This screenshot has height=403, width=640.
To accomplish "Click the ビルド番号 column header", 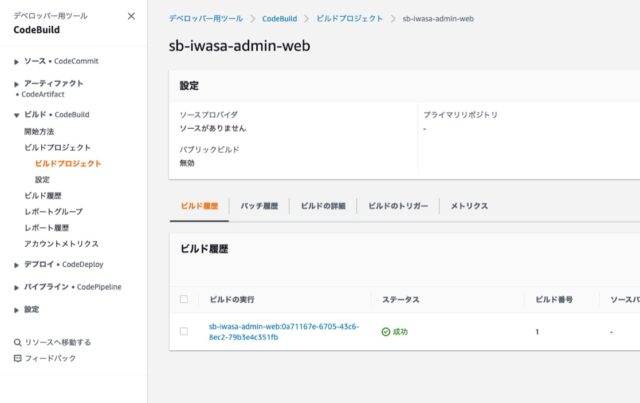I will point(553,300).
